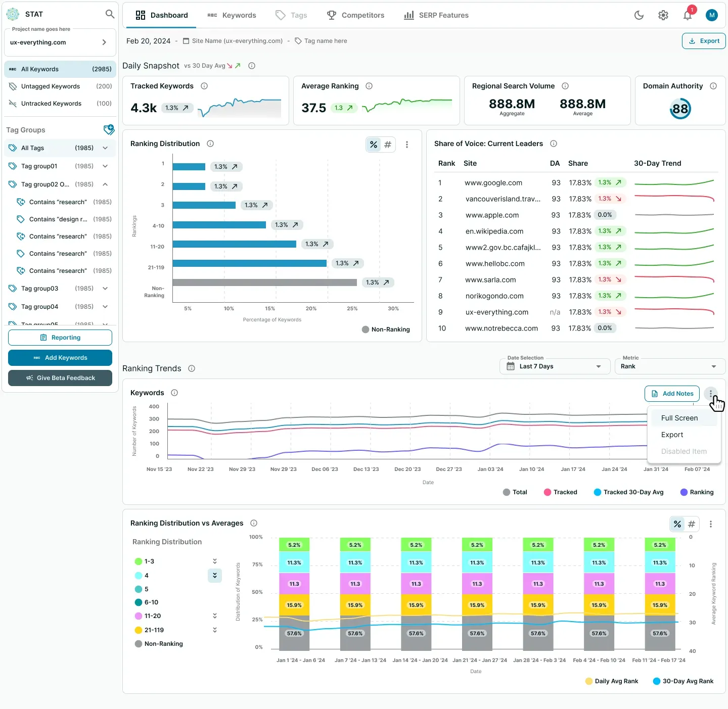The height and width of the screenshot is (709, 728).
Task: Select percent view in Ranking Distribution vs Averages
Action: (x=677, y=524)
